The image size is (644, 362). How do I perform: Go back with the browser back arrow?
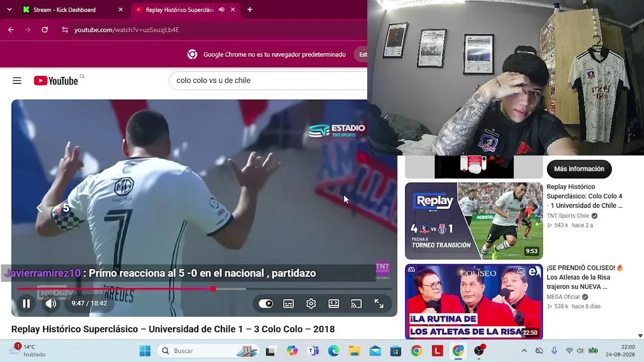tap(11, 30)
